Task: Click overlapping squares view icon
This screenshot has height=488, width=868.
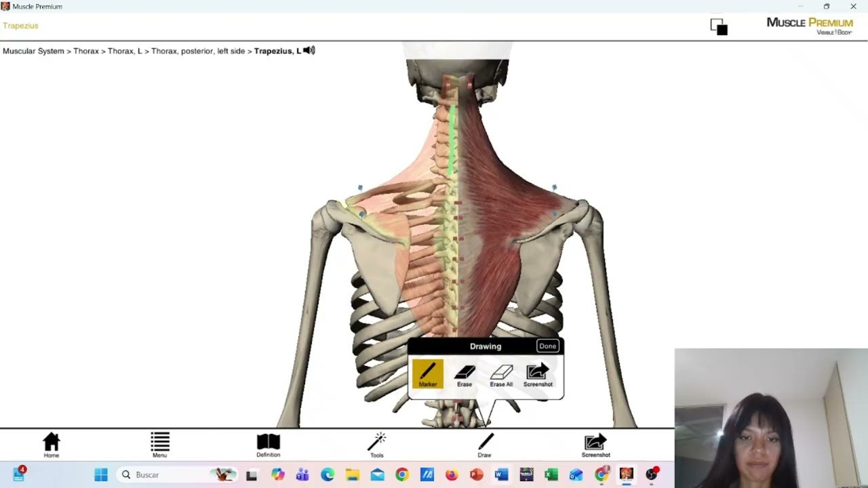Action: 719,26
